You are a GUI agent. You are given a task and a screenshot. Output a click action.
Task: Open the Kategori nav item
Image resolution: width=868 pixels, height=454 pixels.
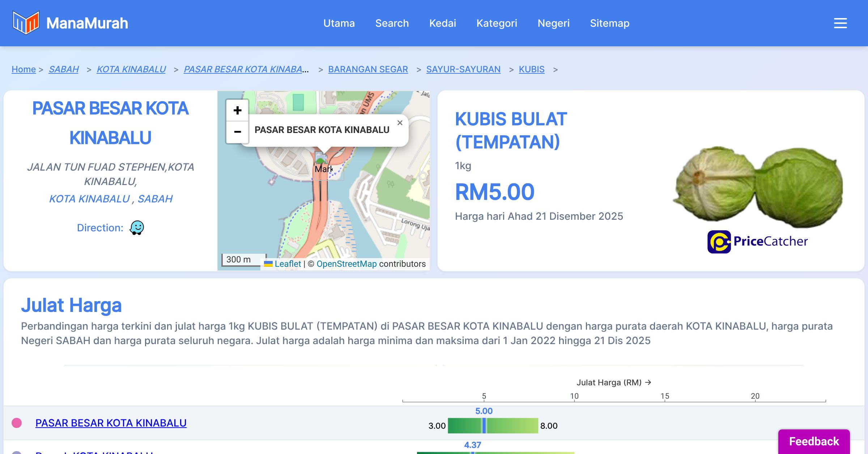[x=497, y=23]
